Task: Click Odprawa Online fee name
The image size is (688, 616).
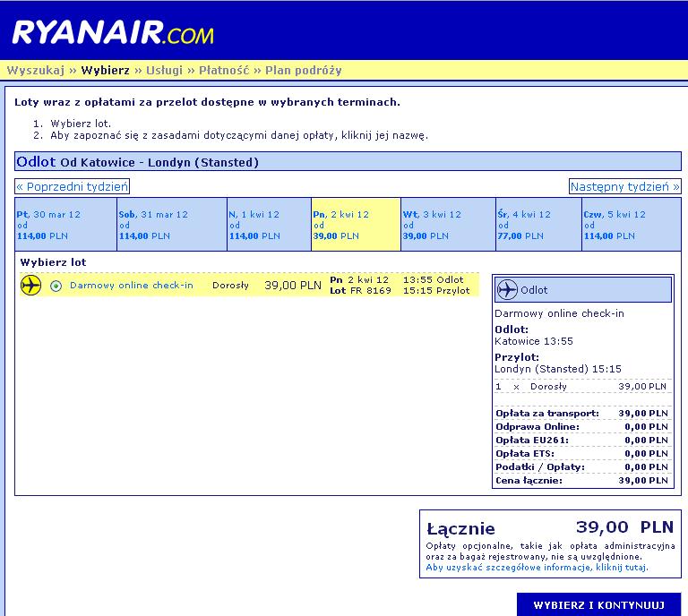Action: click(x=537, y=426)
